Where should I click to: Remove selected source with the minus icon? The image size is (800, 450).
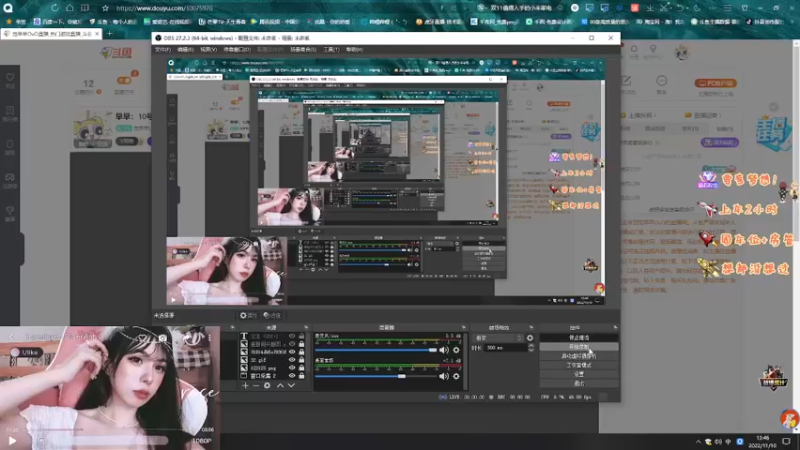(256, 386)
